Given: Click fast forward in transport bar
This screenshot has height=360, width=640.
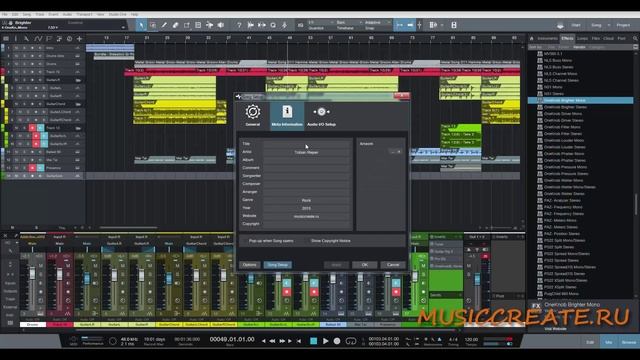Looking at the screenshot, I should (282, 341).
